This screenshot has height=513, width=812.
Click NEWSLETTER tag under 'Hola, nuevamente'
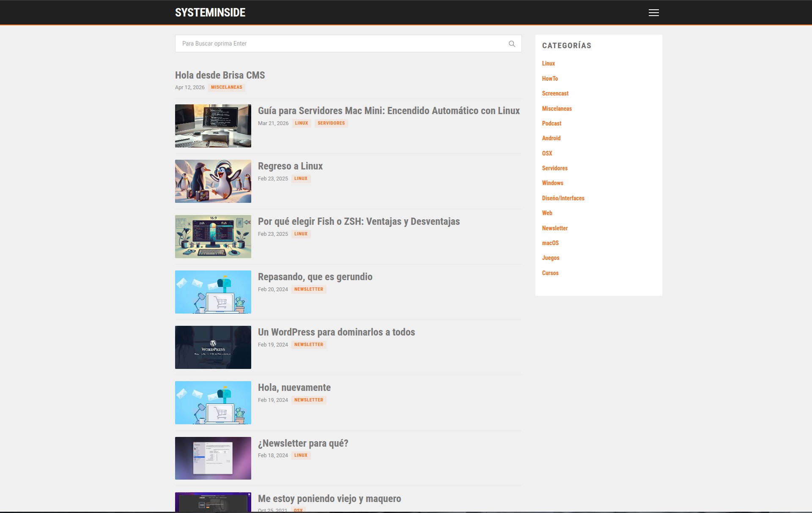[x=308, y=400]
